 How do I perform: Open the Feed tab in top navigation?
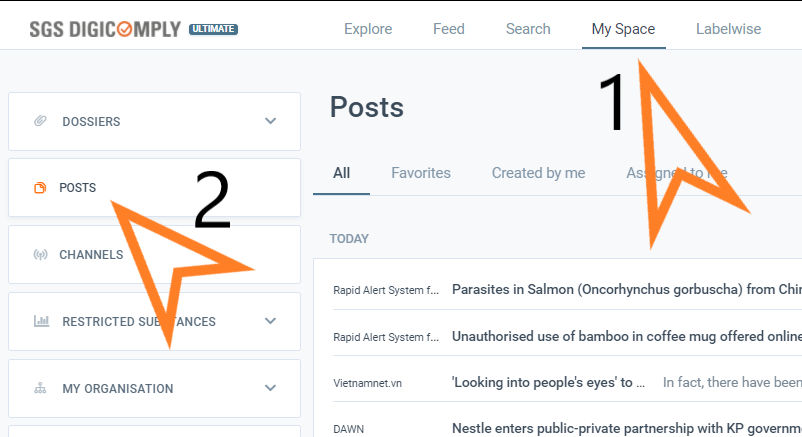click(449, 29)
